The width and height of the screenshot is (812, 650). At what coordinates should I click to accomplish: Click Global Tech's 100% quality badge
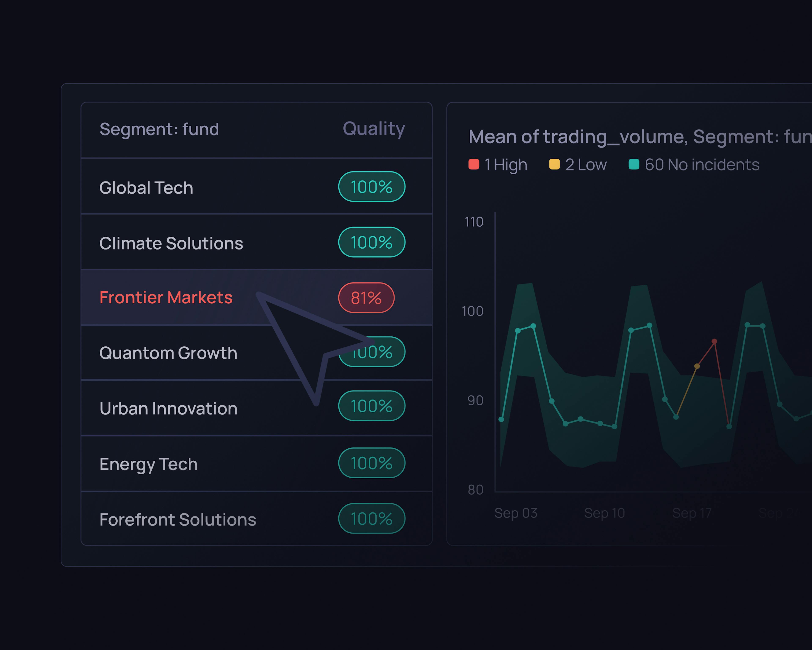pyautogui.click(x=371, y=187)
